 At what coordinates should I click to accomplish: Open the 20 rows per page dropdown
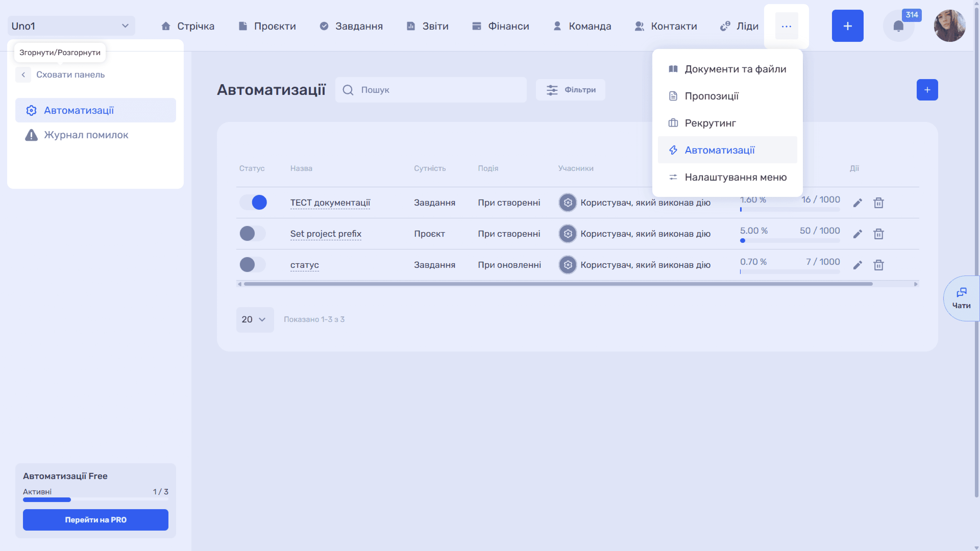tap(255, 319)
